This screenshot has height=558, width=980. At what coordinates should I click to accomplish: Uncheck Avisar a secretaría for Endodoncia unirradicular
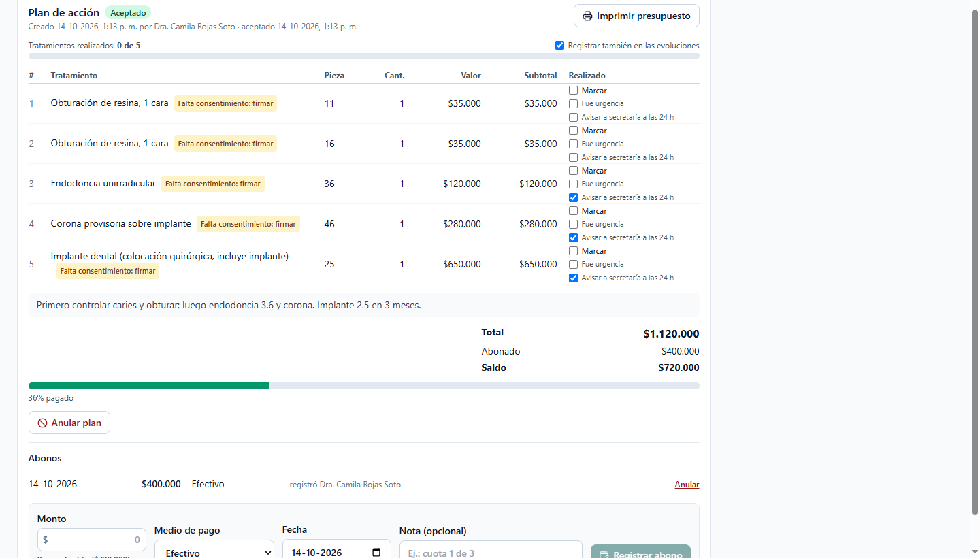(573, 197)
